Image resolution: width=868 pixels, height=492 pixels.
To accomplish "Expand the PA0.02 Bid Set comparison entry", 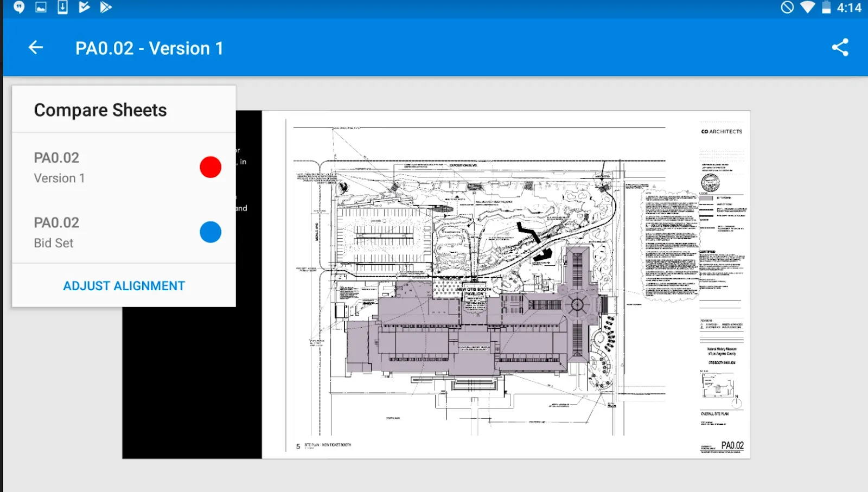I will (x=81, y=232).
